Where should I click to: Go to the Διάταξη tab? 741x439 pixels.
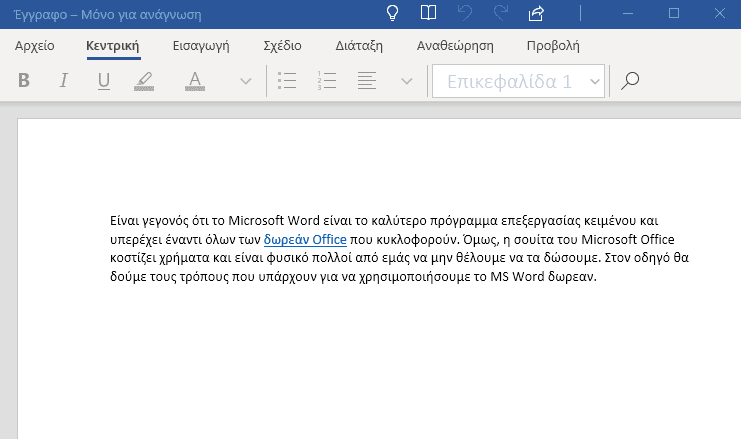tap(359, 46)
